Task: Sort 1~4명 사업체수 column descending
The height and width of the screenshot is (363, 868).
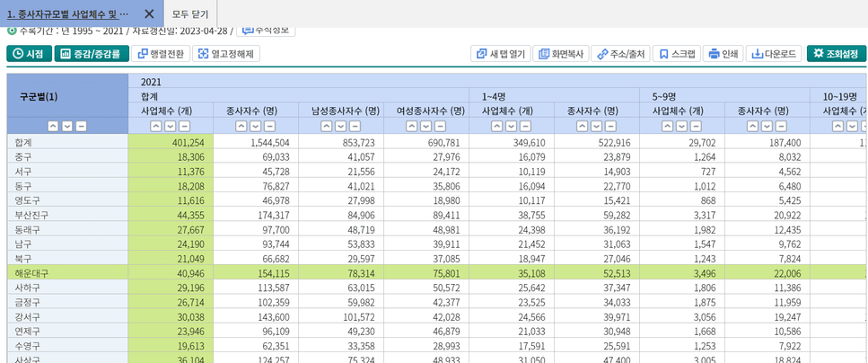Action: pyautogui.click(x=511, y=127)
